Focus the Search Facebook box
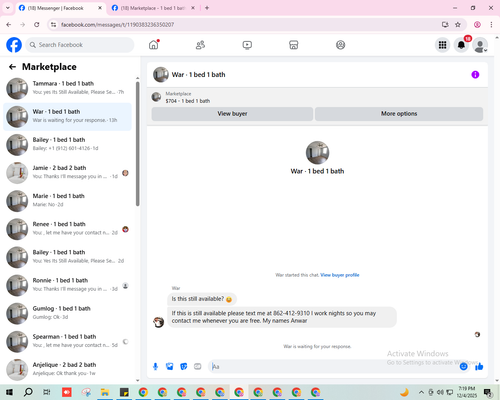Viewport: 500px width, 400px height. click(x=80, y=45)
